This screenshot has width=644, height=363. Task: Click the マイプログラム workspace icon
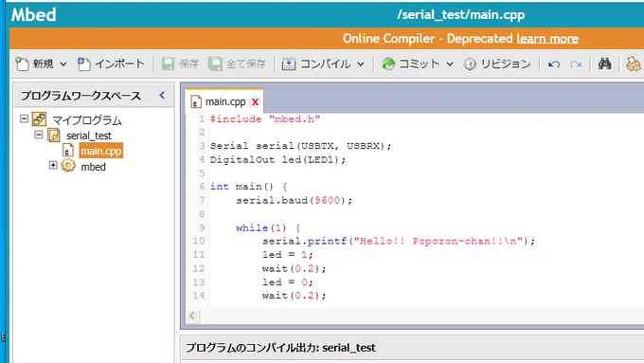click(x=40, y=119)
